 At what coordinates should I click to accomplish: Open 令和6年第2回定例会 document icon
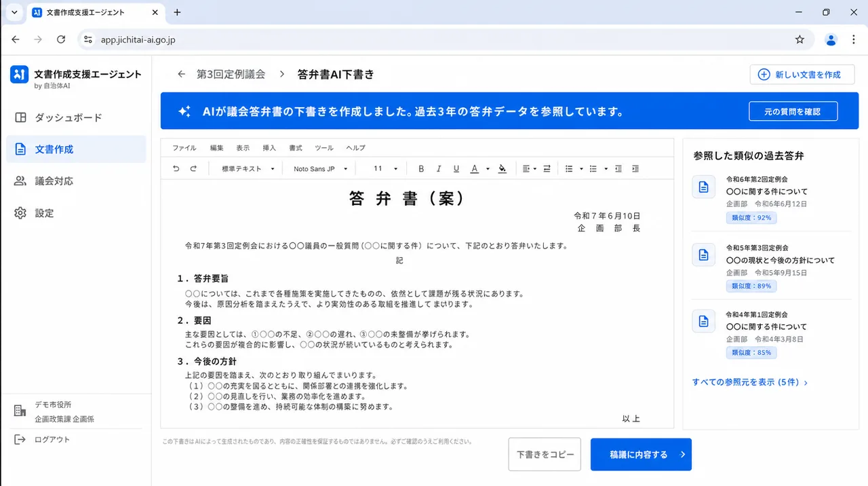pos(704,187)
